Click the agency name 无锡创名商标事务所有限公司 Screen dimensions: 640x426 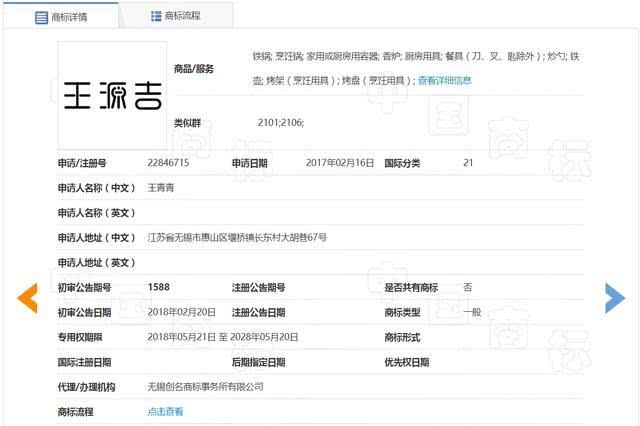pos(205,386)
